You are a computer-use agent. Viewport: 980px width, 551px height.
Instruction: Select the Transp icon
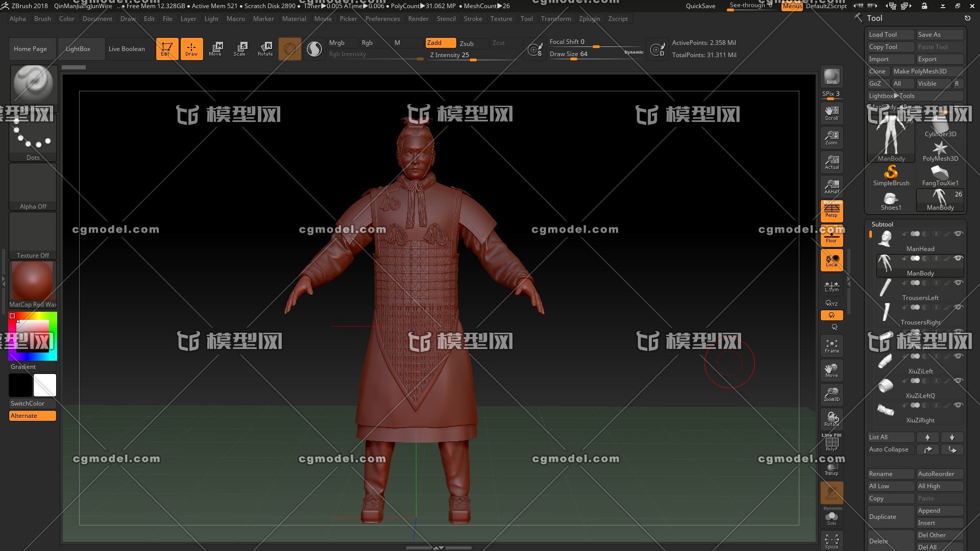coord(831,468)
